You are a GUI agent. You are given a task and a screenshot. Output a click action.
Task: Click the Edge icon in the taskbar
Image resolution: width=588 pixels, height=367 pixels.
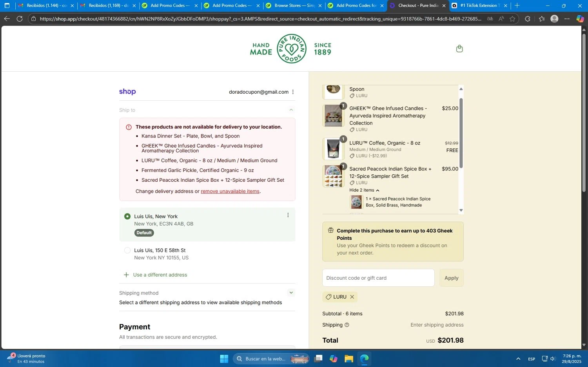[364, 359]
